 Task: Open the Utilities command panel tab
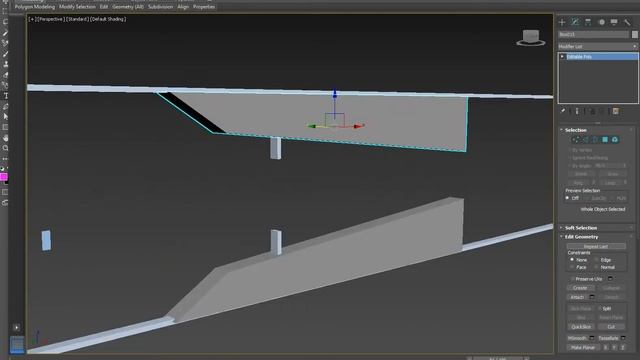(627, 22)
